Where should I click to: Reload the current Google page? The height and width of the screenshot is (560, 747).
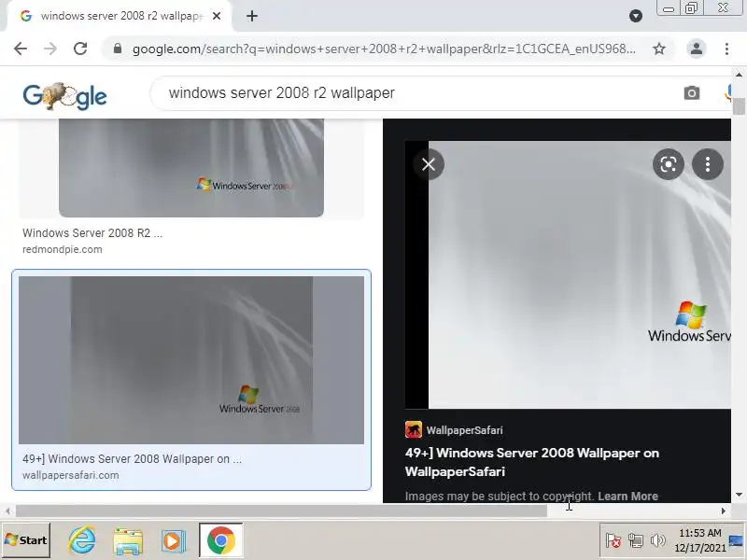pyautogui.click(x=80, y=49)
